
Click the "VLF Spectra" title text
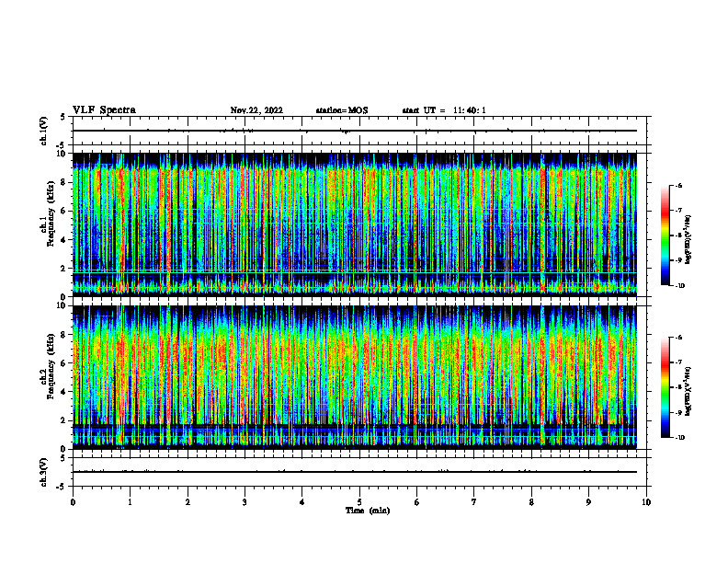click(x=104, y=110)
